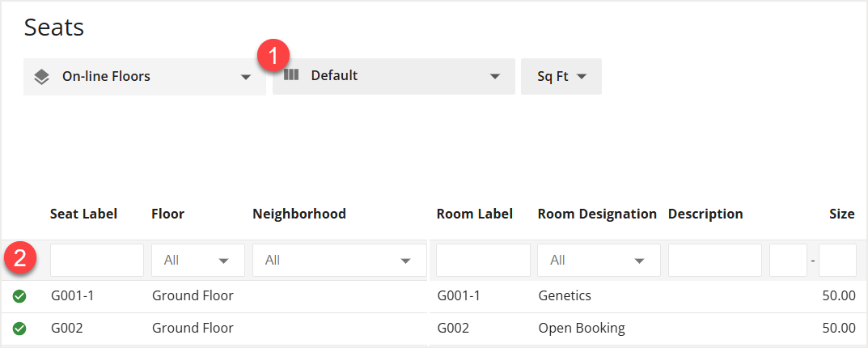Image resolution: width=868 pixels, height=348 pixels.
Task: Click the layers icon beside On-line Floors
Action: point(41,77)
